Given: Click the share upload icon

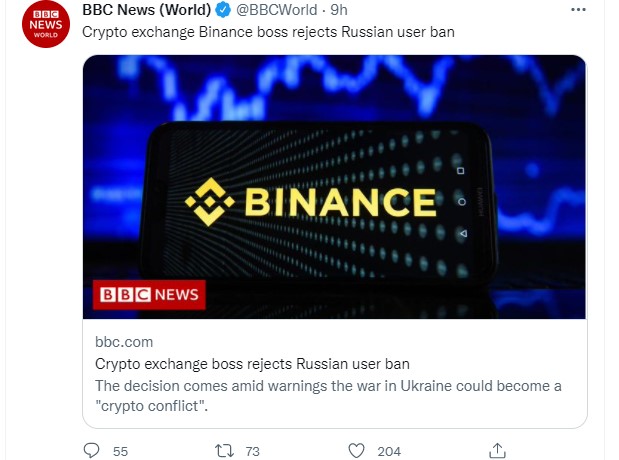Looking at the screenshot, I should tap(497, 451).
